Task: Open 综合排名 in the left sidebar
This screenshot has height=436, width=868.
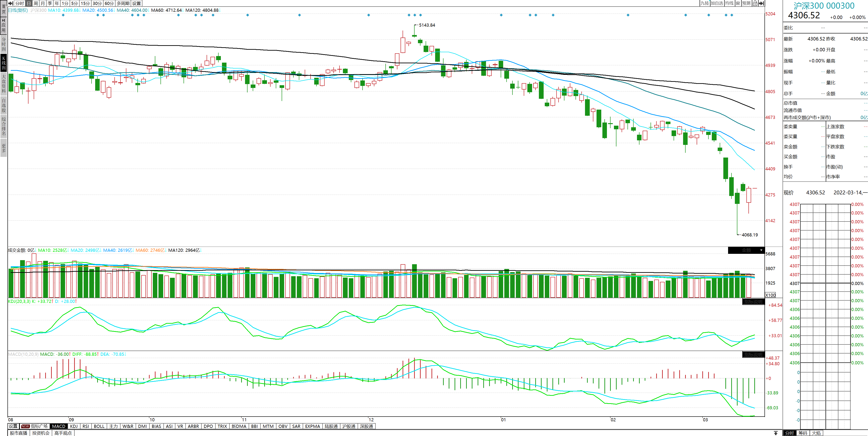Action: tap(3, 126)
